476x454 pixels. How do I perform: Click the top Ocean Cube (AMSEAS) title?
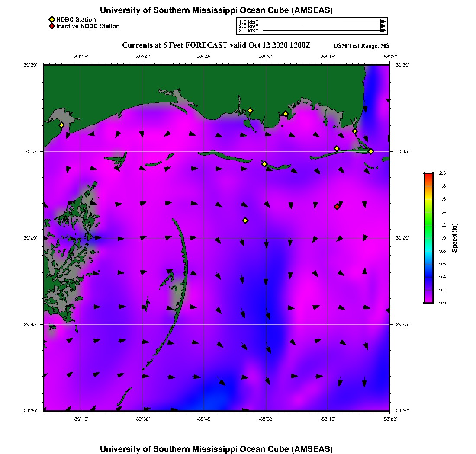tap(216, 10)
